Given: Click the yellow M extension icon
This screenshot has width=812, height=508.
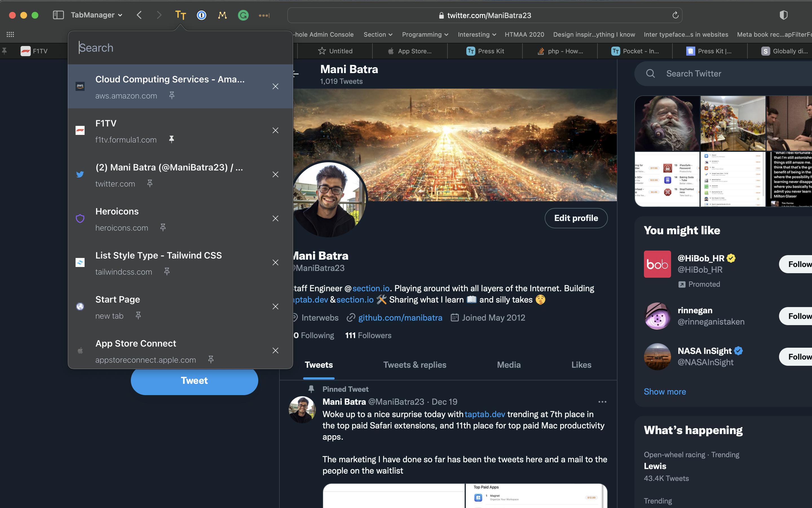Looking at the screenshot, I should click(x=222, y=15).
